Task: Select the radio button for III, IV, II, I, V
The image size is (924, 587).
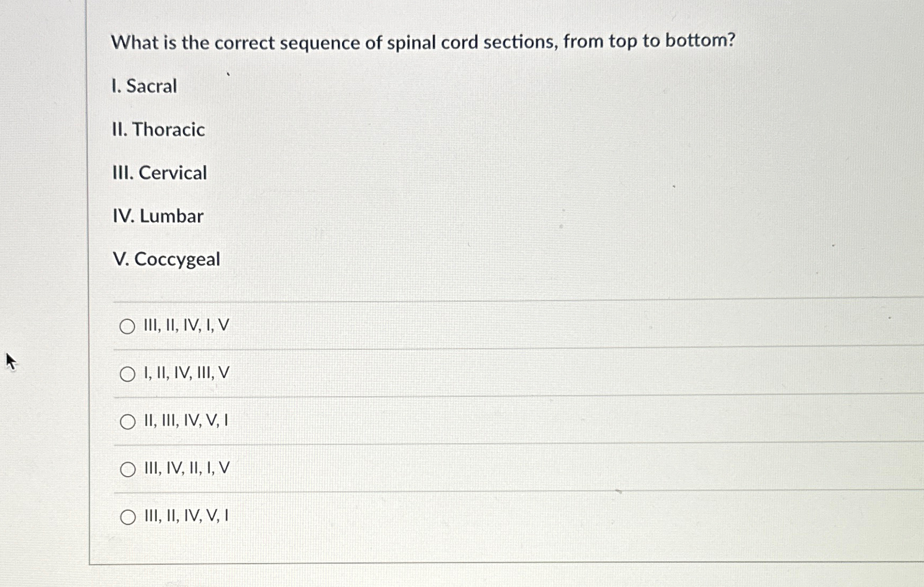Action: point(128,469)
